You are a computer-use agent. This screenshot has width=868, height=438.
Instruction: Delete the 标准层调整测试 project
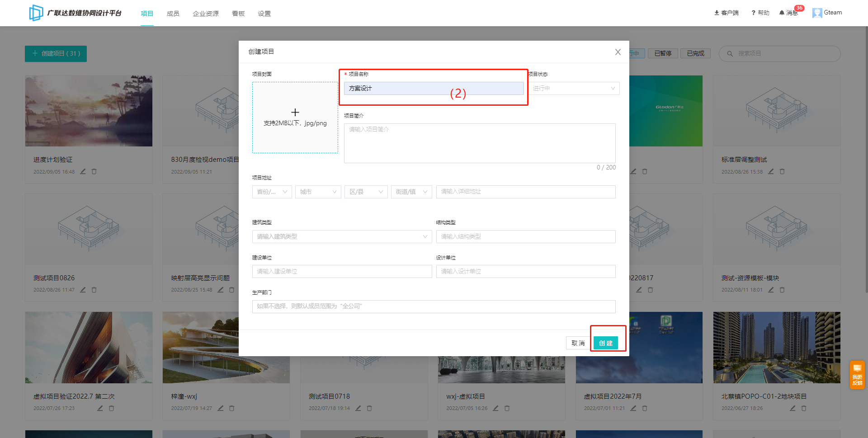(x=782, y=171)
